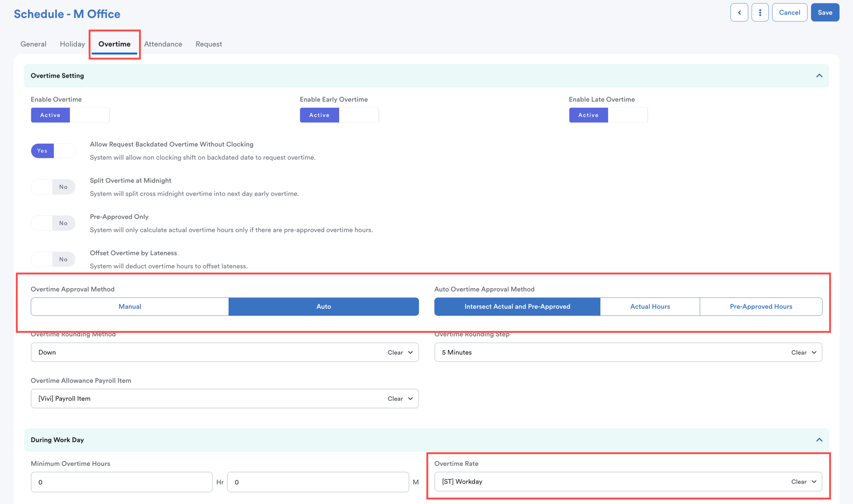Choose Actual Hours auto approval method
This screenshot has width=853, height=504.
[x=649, y=307]
